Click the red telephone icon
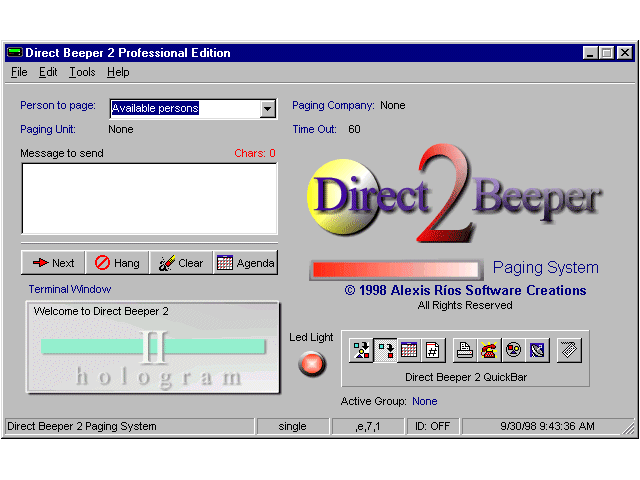 pos(489,350)
